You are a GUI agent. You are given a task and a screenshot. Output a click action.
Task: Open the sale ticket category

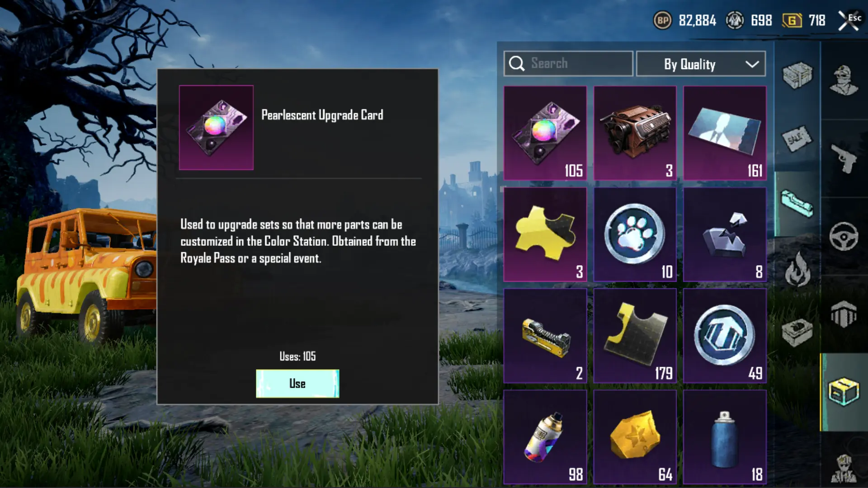click(797, 139)
